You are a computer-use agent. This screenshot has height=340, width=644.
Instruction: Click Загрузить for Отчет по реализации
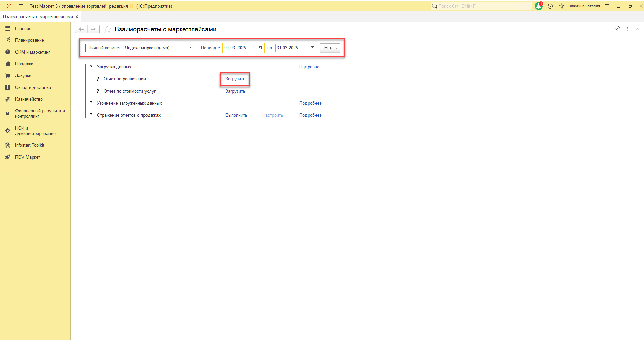coord(235,79)
